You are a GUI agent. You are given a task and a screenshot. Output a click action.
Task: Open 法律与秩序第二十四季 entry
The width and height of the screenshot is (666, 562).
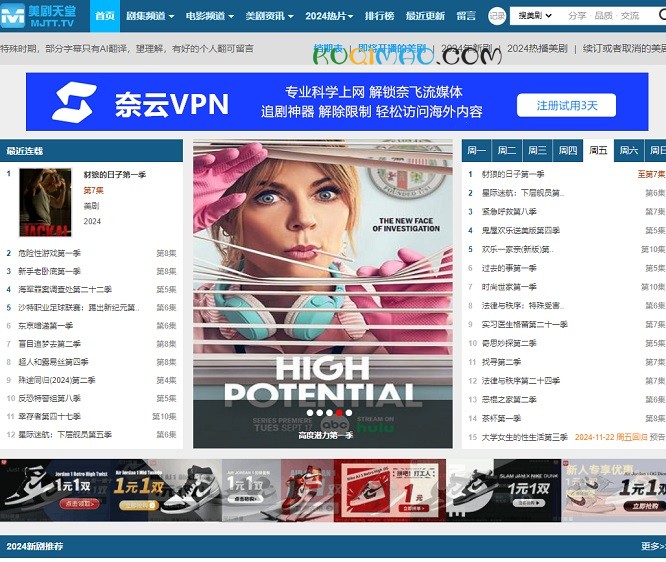(x=520, y=381)
